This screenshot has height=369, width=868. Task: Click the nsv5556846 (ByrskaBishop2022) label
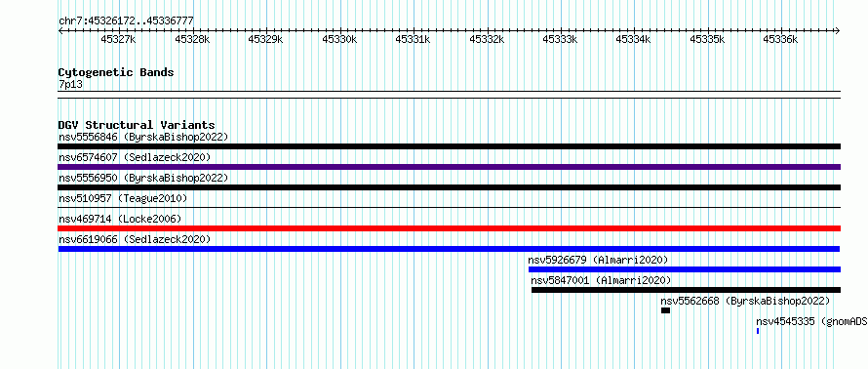[x=143, y=137]
